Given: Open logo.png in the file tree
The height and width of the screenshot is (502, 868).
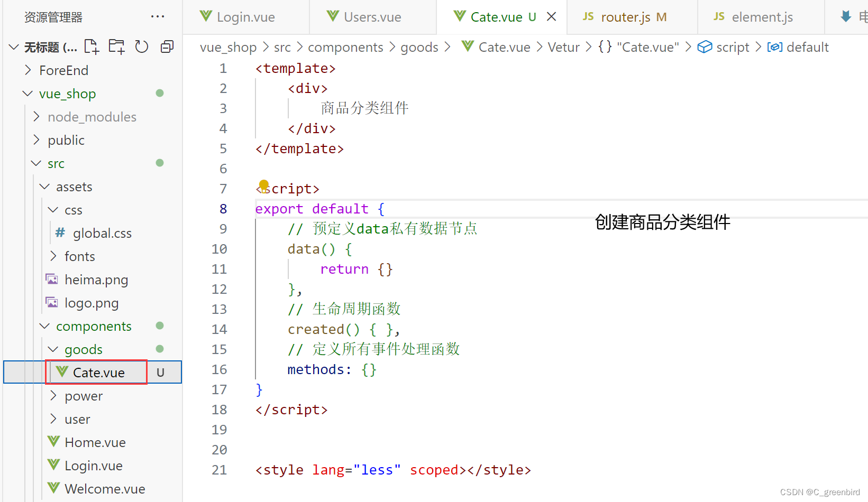Looking at the screenshot, I should 92,303.
